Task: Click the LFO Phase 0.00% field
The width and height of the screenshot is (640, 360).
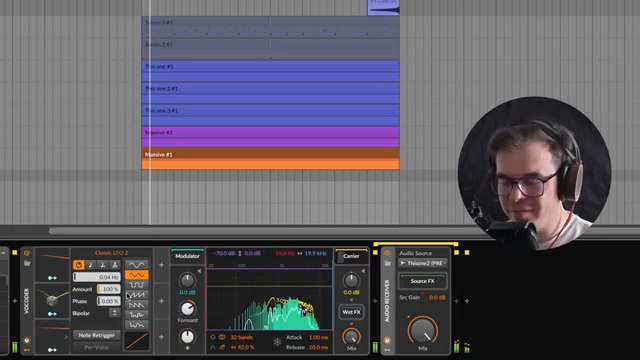Action: (x=109, y=301)
